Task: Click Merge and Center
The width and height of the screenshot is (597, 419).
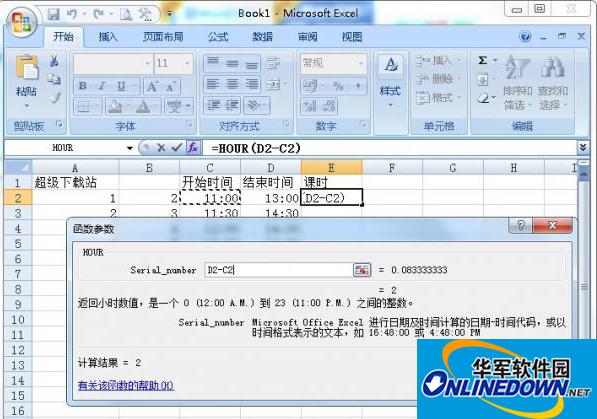Action: (x=273, y=84)
